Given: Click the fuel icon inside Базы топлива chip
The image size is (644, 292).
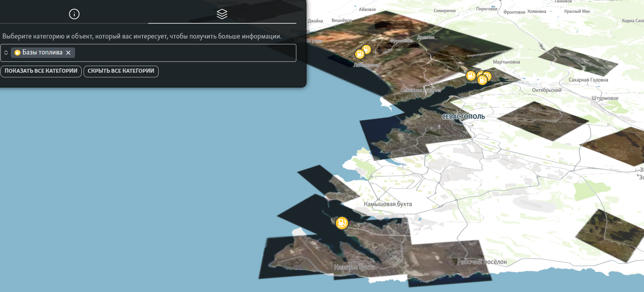Looking at the screenshot, I should [17, 52].
